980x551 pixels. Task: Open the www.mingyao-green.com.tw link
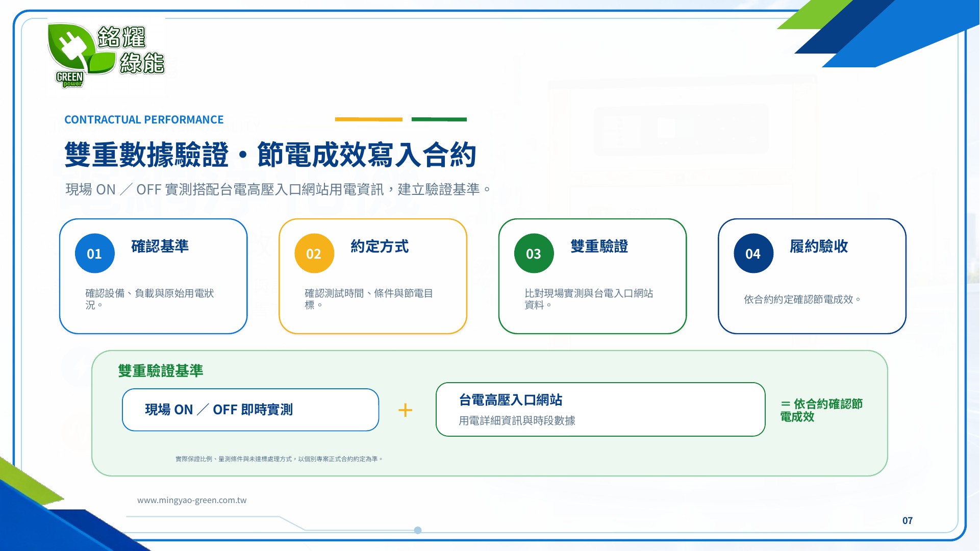tap(192, 500)
